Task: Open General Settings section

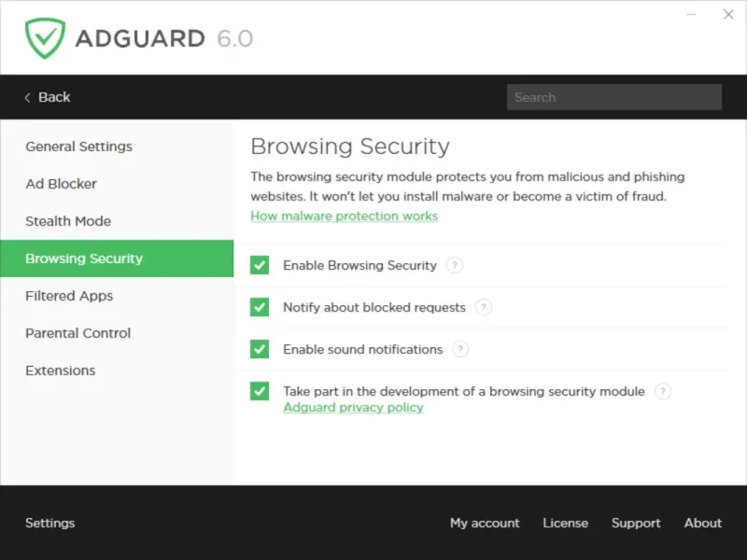Action: [78, 147]
